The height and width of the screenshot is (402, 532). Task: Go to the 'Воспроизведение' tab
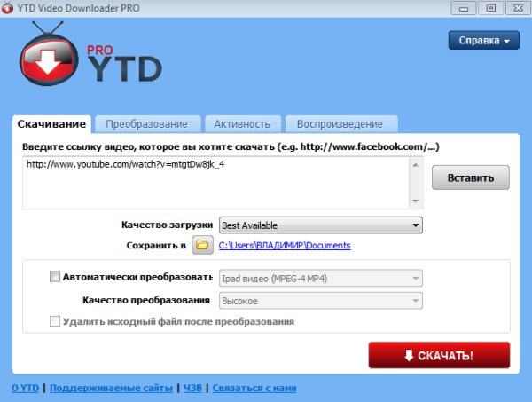[340, 124]
